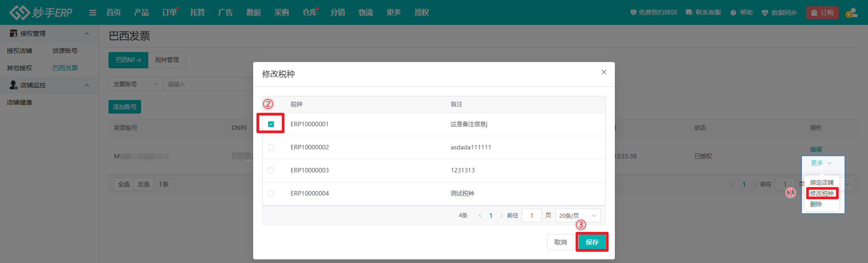Open the 20条/页 page size dropdown
This screenshot has height=263, width=868.
point(577,216)
